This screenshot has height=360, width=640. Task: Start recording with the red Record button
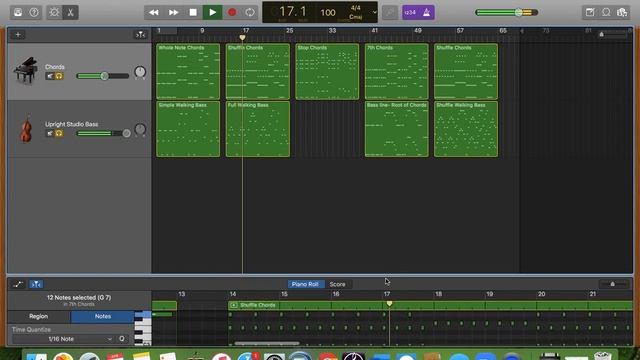tap(232, 12)
